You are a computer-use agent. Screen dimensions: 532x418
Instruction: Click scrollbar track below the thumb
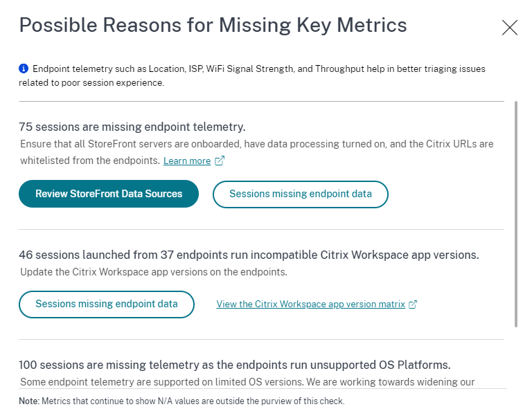coord(515,360)
